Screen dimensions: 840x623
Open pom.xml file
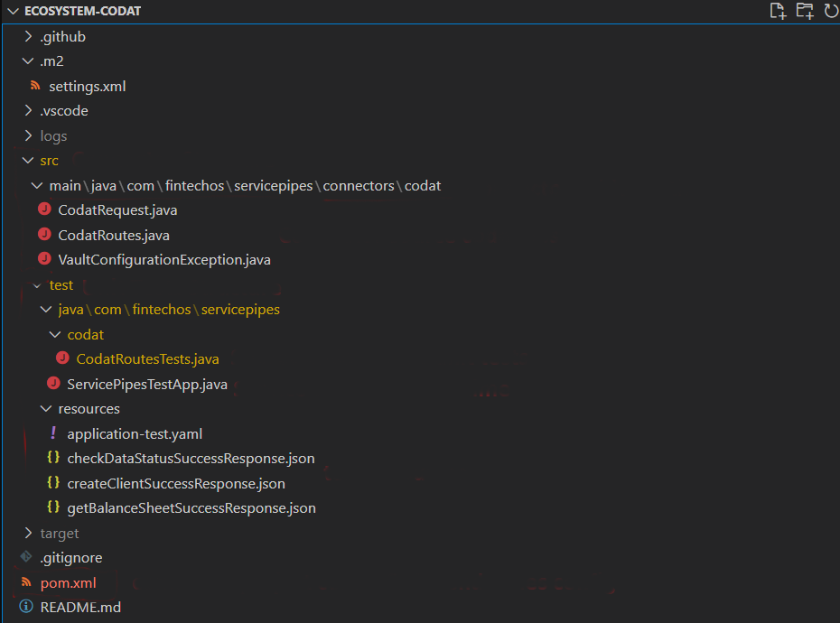point(68,582)
